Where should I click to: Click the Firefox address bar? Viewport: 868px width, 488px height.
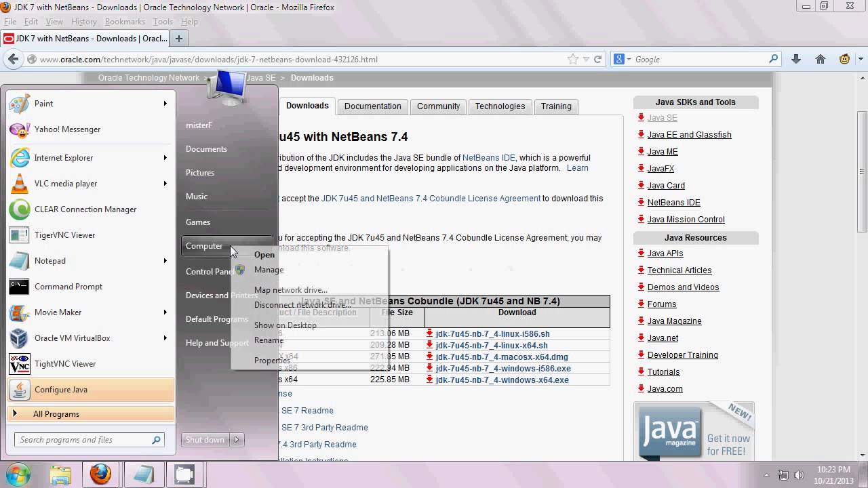(304, 60)
